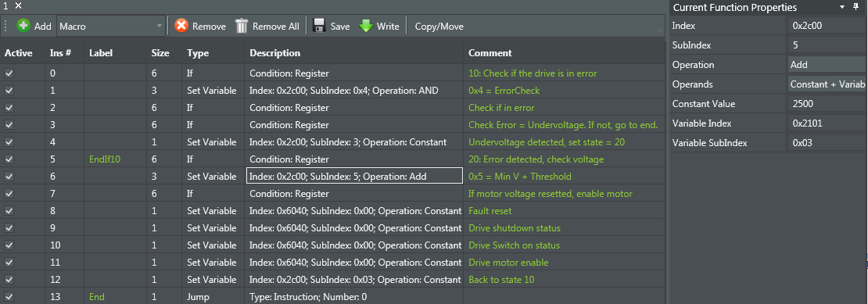This screenshot has width=868, height=304.
Task: Click the red Remove X icon
Action: 181,26
